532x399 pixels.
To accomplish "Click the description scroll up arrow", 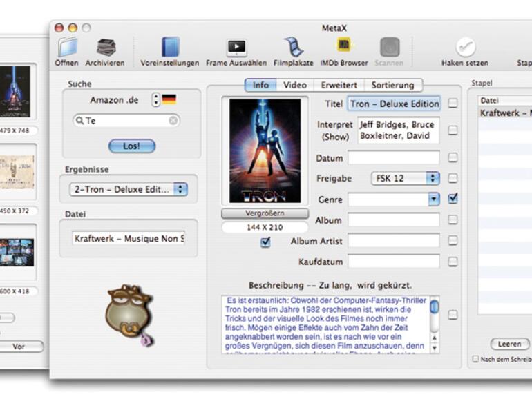I will (x=435, y=338).
